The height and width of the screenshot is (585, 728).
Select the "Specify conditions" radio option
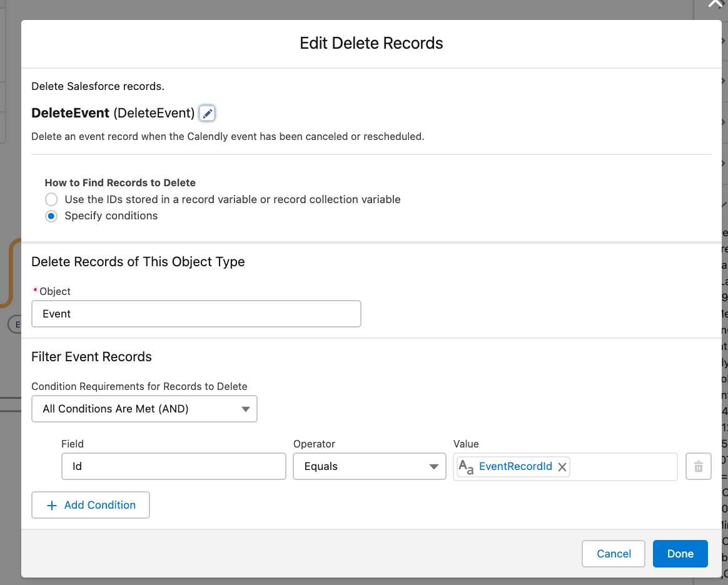coord(51,216)
